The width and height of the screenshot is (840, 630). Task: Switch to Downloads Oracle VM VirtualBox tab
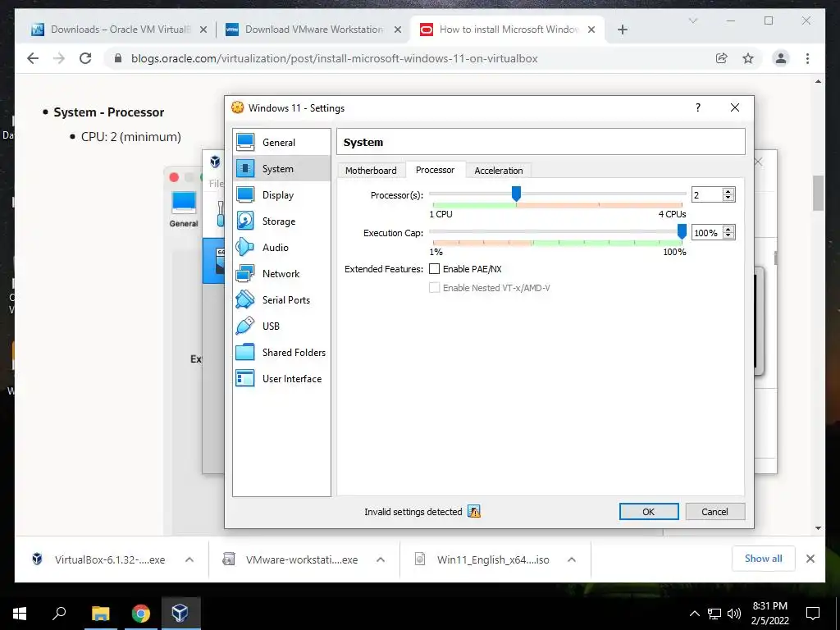(120, 30)
